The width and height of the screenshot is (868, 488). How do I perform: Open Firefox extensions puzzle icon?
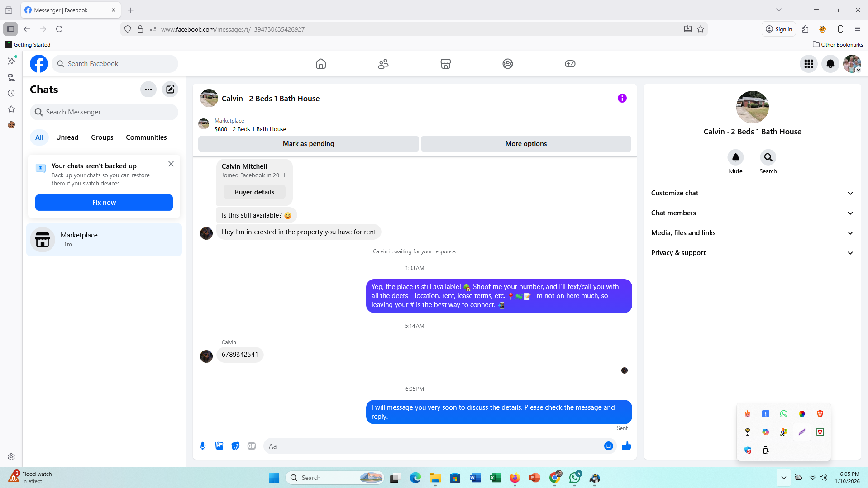tap(805, 29)
